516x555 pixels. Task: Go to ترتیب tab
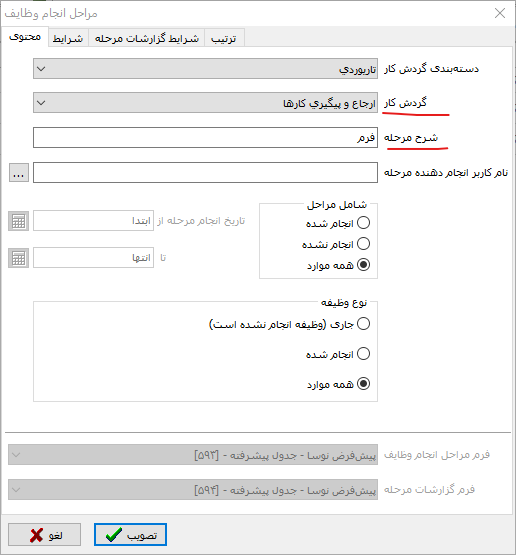(224, 38)
